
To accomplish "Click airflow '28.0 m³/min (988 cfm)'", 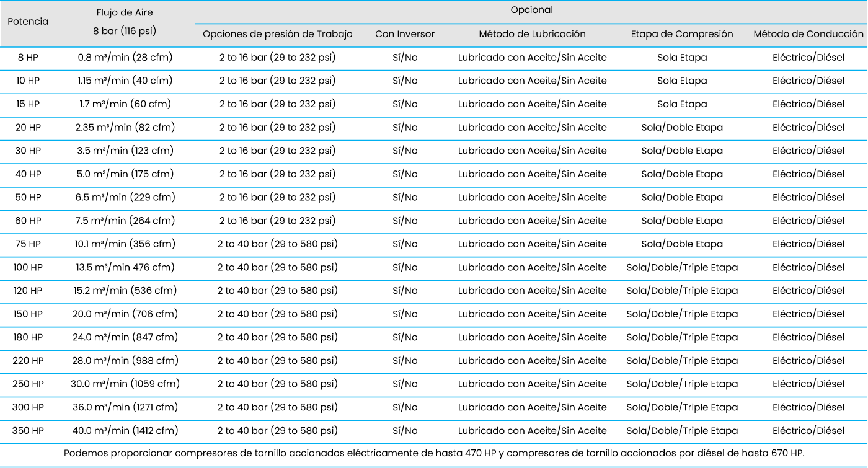I will (x=125, y=361).
